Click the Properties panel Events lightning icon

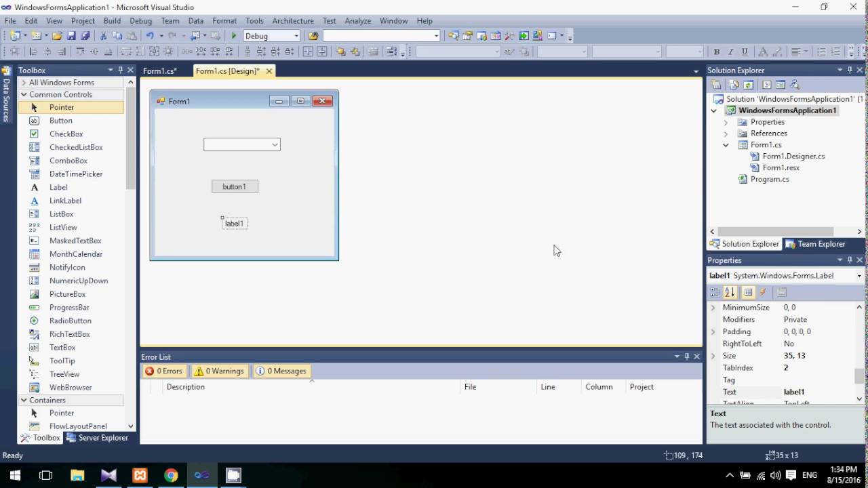(x=762, y=292)
